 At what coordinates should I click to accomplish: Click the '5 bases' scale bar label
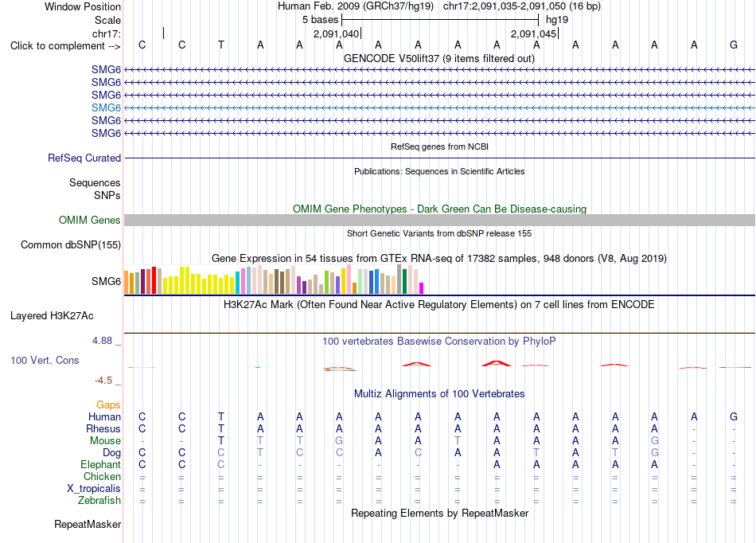320,20
